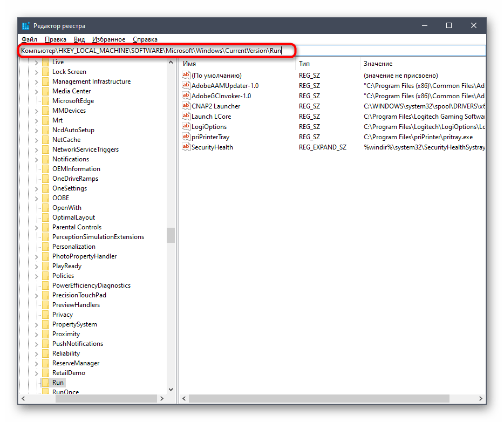This screenshot has height=422, width=504.
Task: Click the string icon of SecurityHealth
Action: tap(186, 147)
